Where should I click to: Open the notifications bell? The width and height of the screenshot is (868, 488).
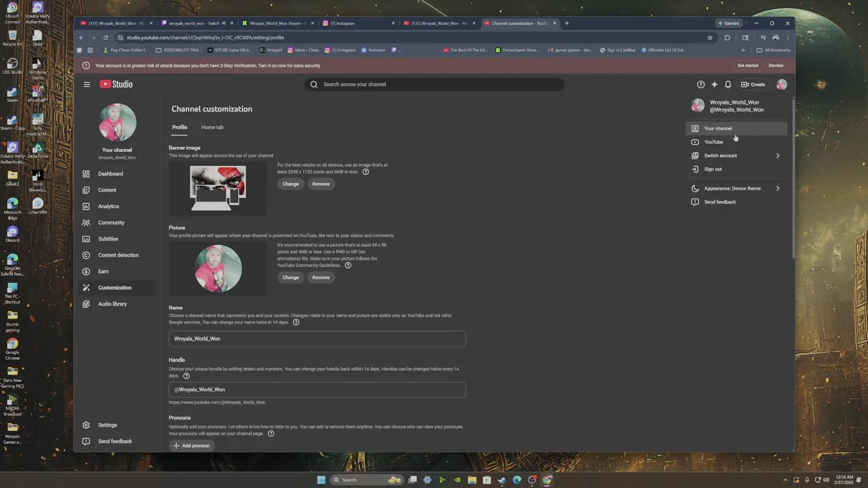(728, 85)
